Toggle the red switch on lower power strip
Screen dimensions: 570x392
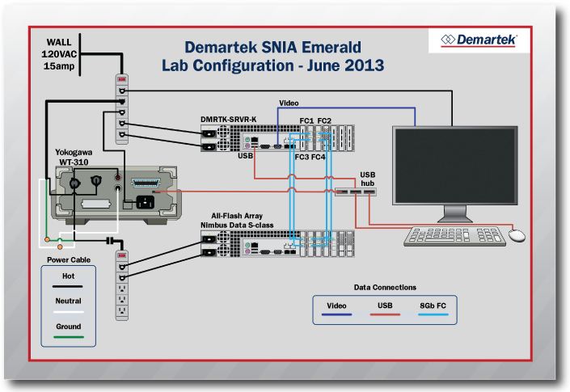[x=122, y=258]
